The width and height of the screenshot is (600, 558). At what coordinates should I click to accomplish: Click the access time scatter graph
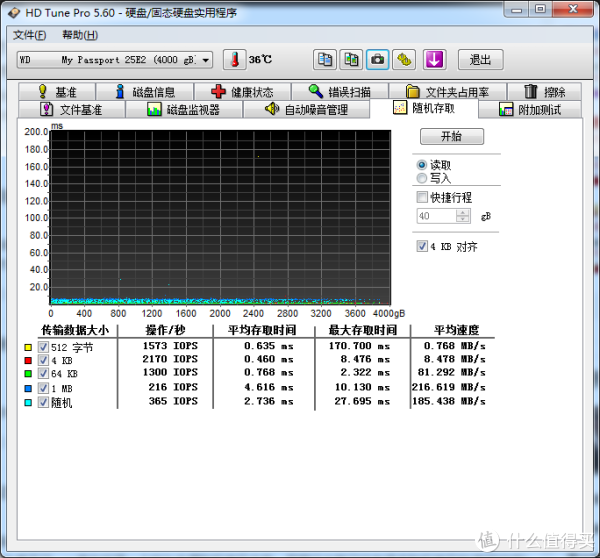[220, 217]
